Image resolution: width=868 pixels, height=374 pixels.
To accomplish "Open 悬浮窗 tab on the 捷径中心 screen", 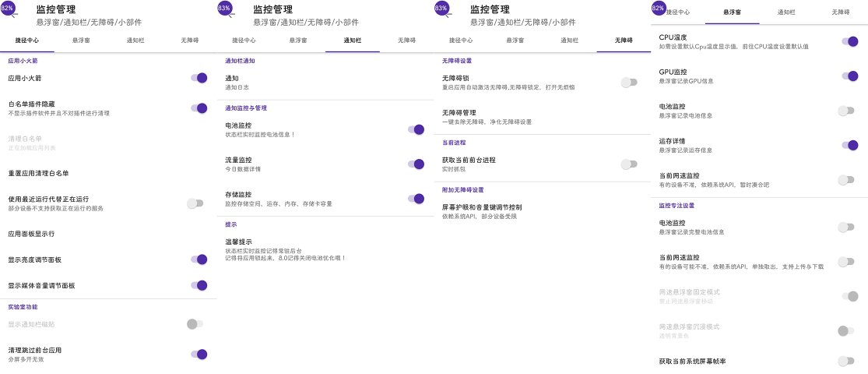I will click(82, 41).
